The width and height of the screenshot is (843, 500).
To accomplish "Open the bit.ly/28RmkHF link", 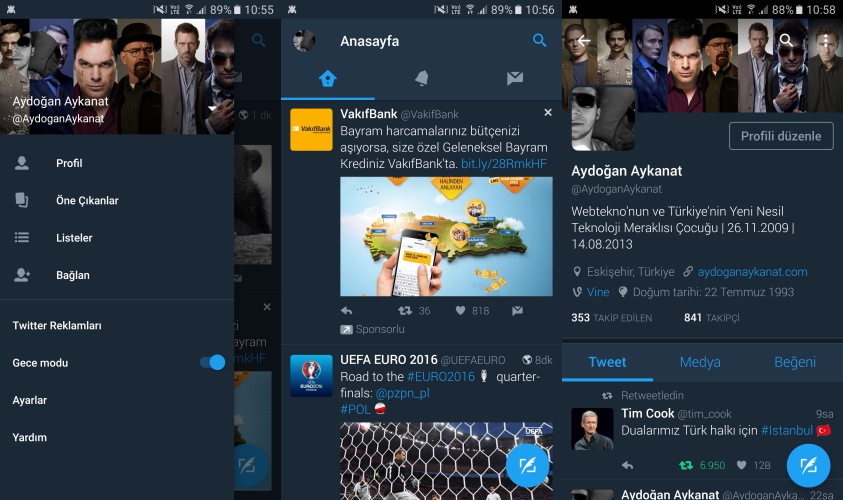I will pyautogui.click(x=504, y=164).
